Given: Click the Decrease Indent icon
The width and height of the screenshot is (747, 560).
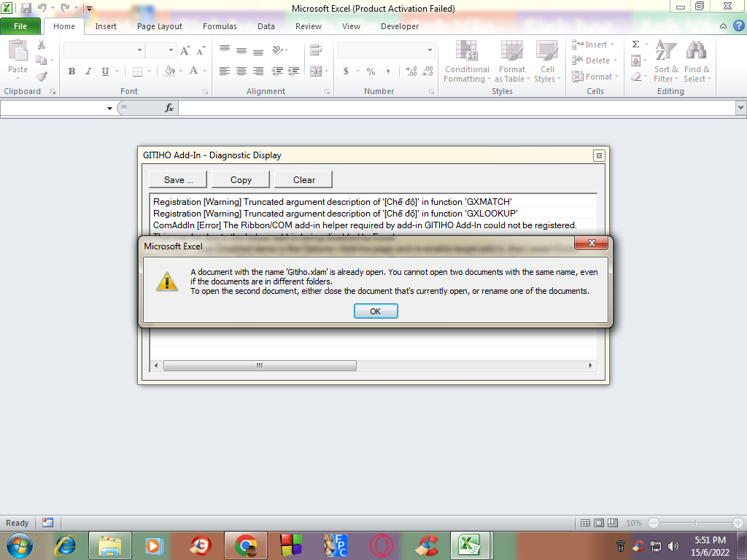Looking at the screenshot, I should [277, 71].
